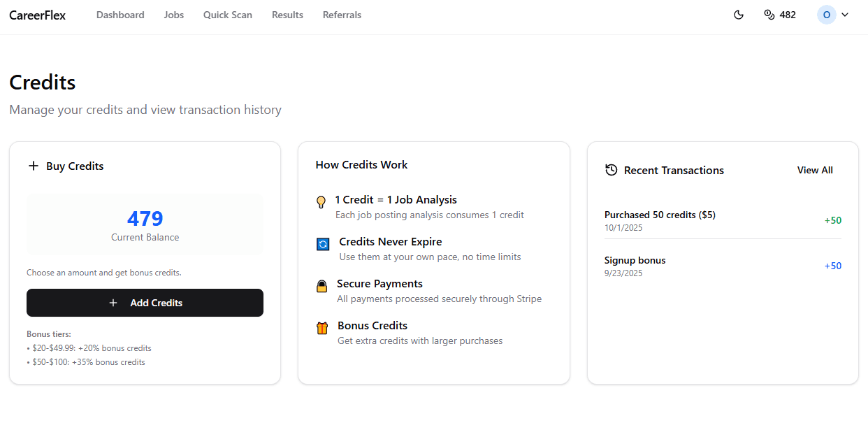Open the Dashboard menu item

[x=120, y=14]
